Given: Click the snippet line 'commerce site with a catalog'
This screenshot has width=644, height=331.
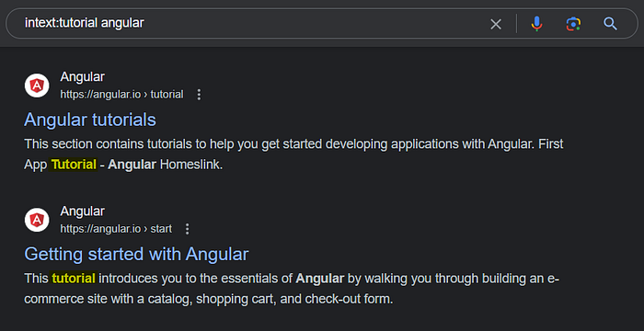Looking at the screenshot, I should pyautogui.click(x=209, y=299).
